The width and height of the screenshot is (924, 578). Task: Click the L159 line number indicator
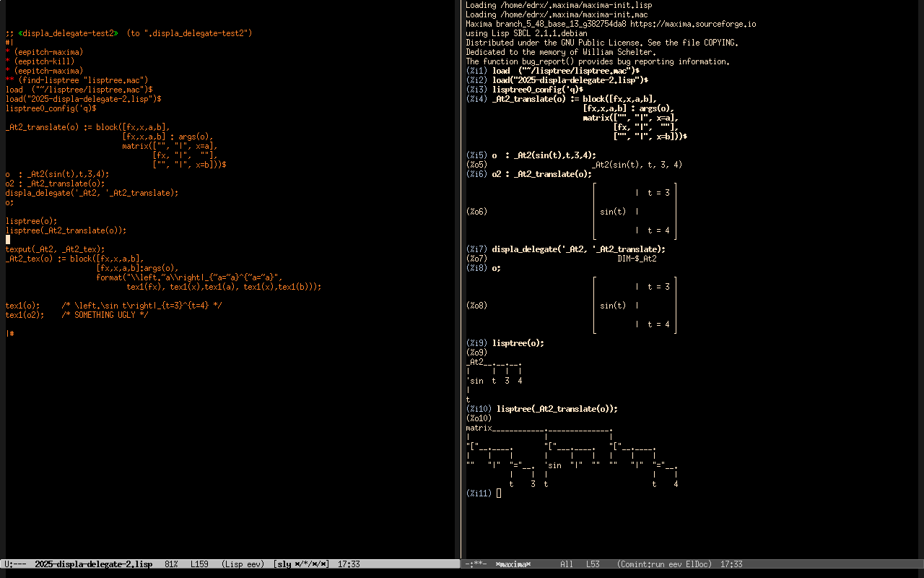tap(199, 564)
